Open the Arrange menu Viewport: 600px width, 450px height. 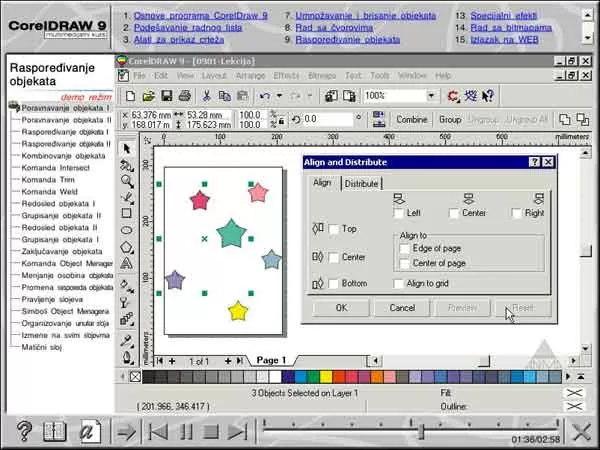tap(251, 76)
